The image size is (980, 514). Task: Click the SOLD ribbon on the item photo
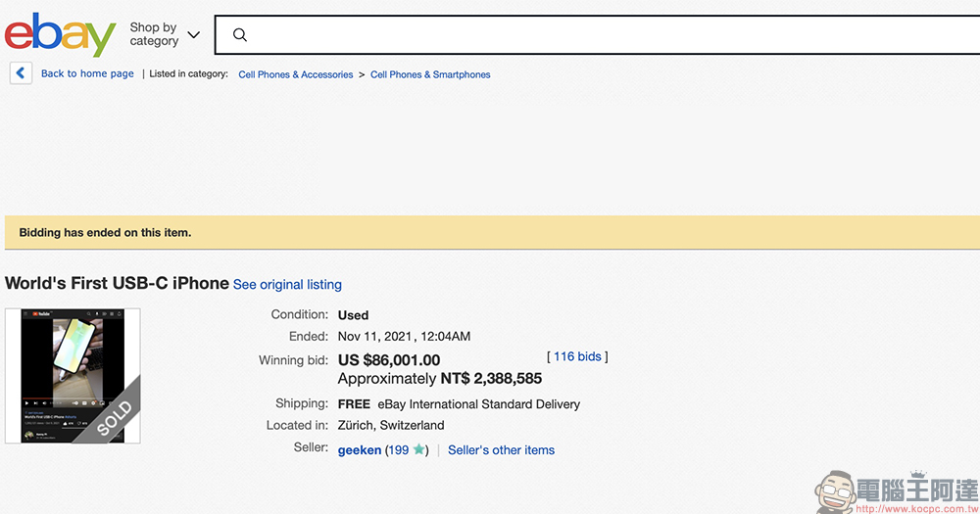click(115, 418)
